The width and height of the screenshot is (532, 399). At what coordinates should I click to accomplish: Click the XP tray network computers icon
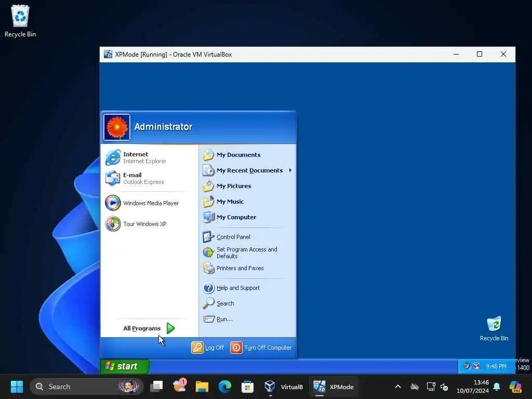476,366
